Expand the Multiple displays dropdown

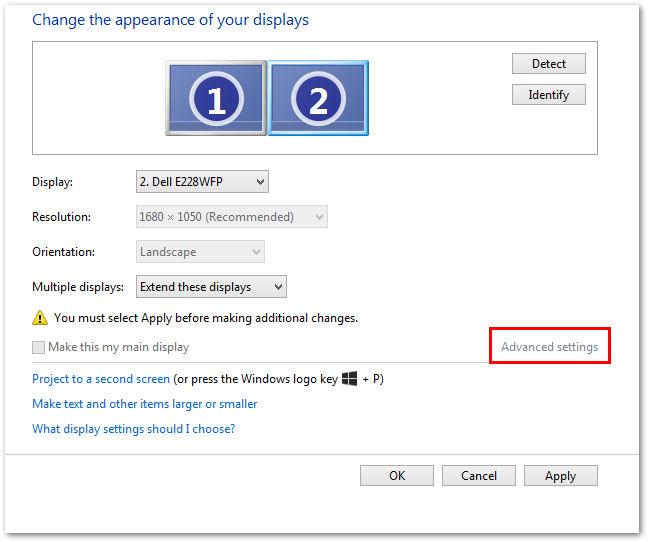point(211,287)
